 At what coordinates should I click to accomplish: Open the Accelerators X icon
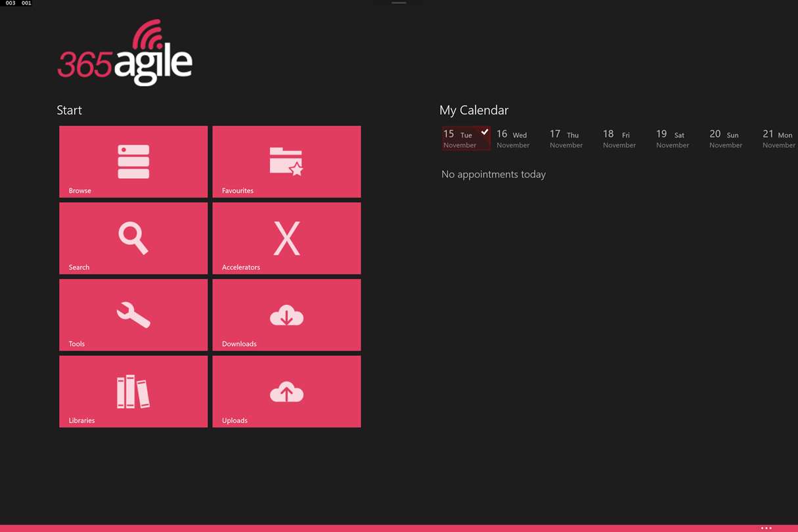click(x=286, y=238)
